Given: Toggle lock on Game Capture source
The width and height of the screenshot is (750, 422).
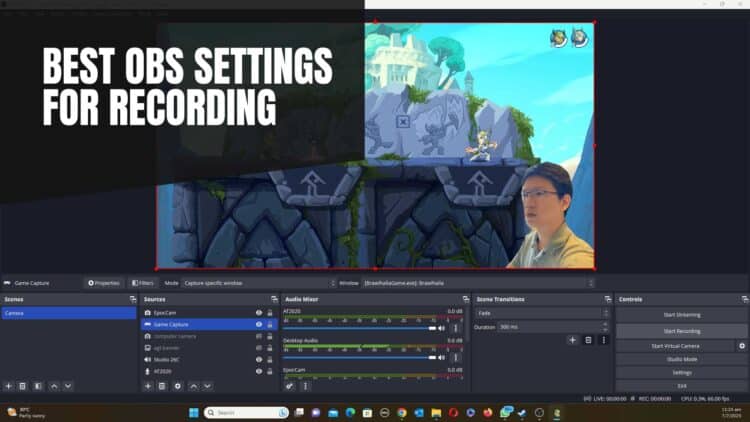Looking at the screenshot, I should [x=270, y=324].
